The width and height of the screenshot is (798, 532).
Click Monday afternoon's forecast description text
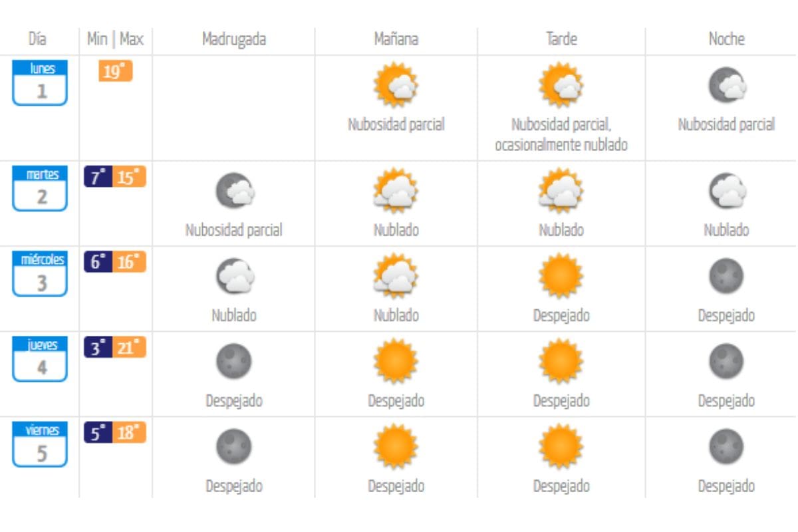(x=561, y=135)
